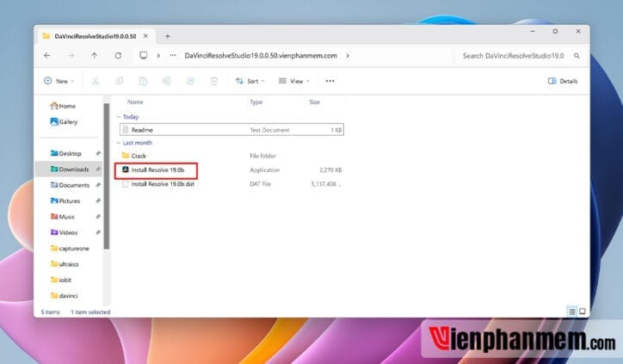Screen dimensions: 623x364
Task: Click the Paste icon
Action: pyautogui.click(x=143, y=81)
